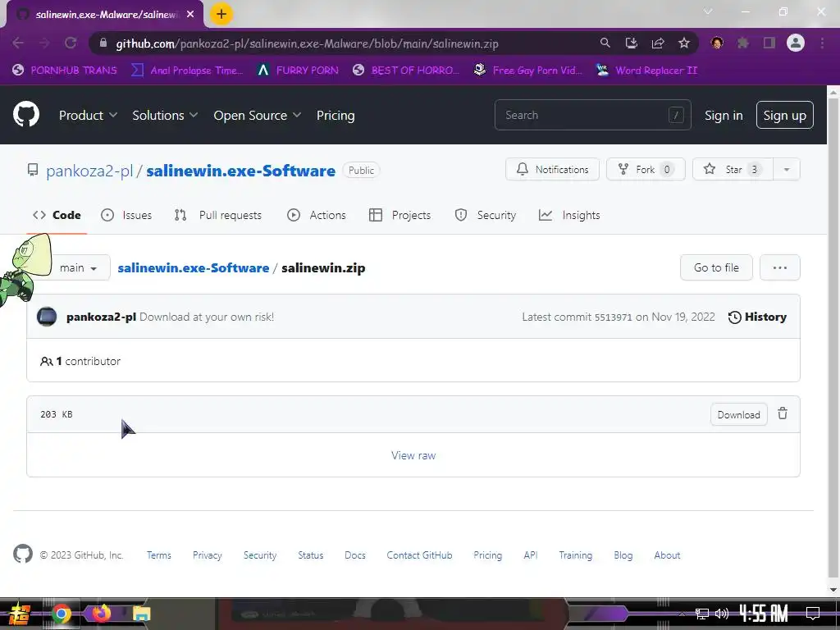Click the GitHub logo in header

(x=26, y=115)
